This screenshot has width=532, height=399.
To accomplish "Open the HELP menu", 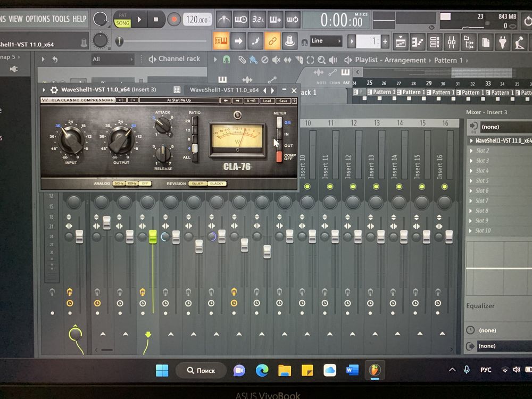I will 80,19.
